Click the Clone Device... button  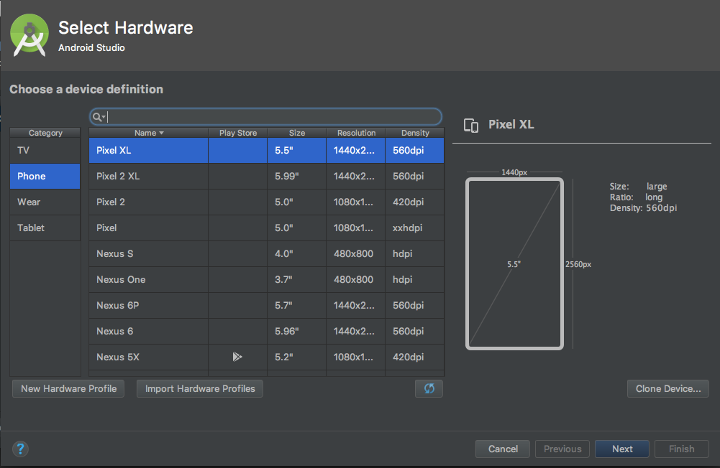668,389
